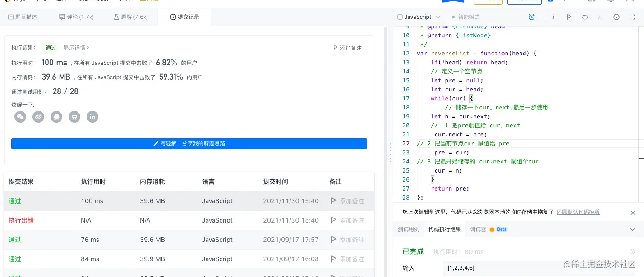Dismiss the code restored notice
Screen dimensions: 644x277
[x=633, y=213]
